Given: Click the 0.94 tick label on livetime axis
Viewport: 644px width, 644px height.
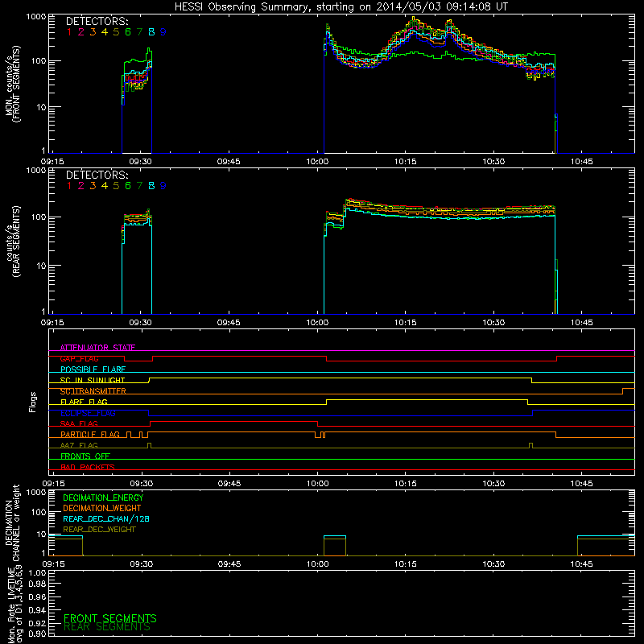Looking at the screenshot, I should pos(37,609).
